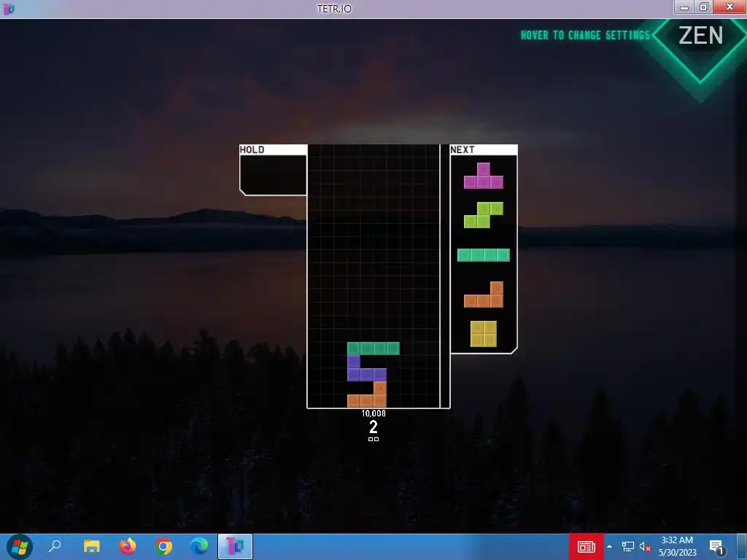This screenshot has height=560, width=747.
Task: Close the TETR.IO window
Action: tap(729, 7)
